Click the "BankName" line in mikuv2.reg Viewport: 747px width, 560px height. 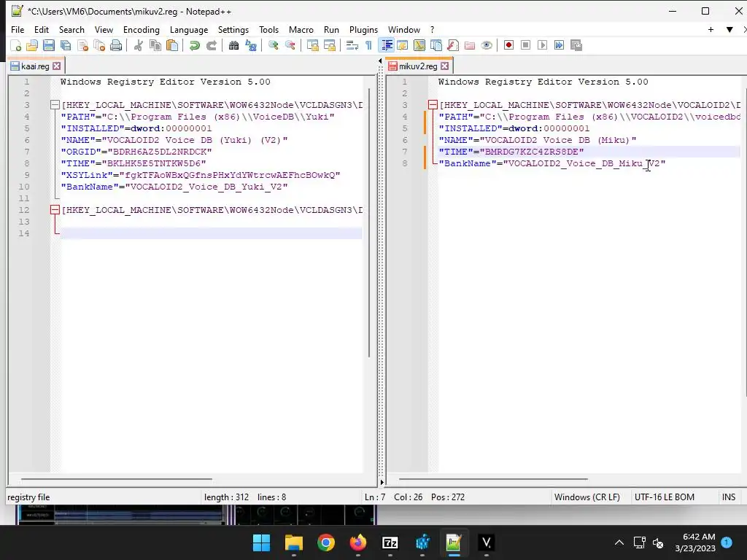tap(589, 163)
